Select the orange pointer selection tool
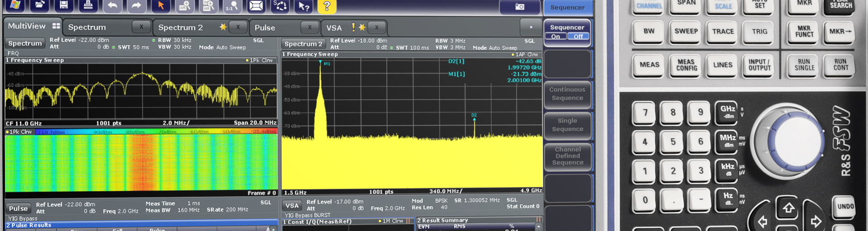 click(x=161, y=5)
